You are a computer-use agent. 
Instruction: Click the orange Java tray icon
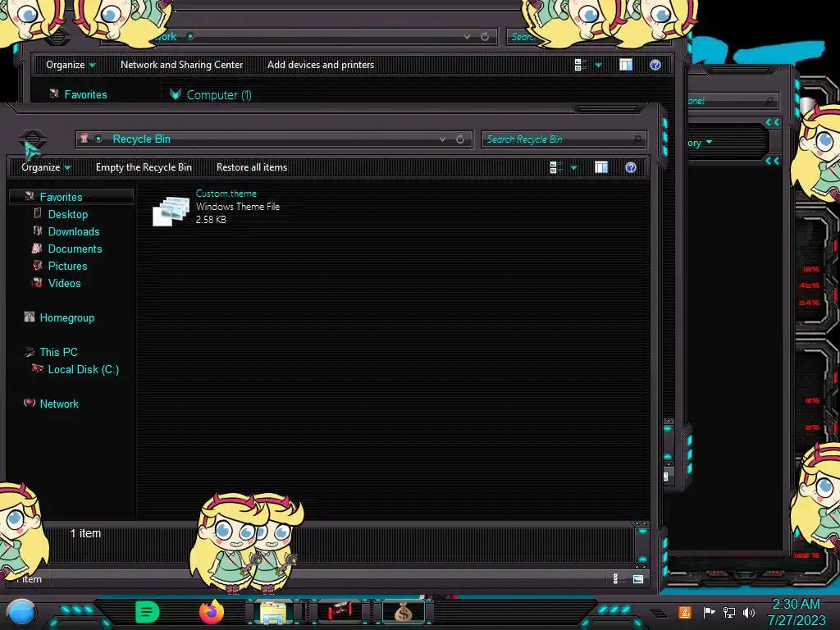pyautogui.click(x=685, y=612)
